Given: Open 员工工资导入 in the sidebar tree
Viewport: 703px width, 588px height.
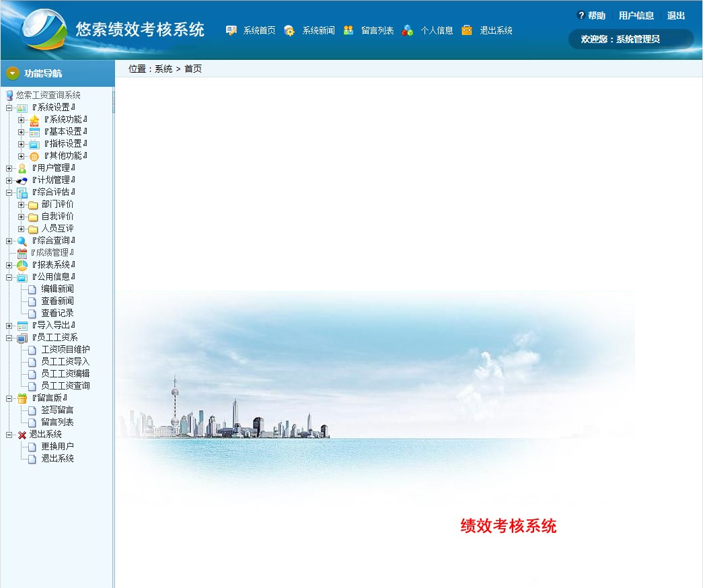Looking at the screenshot, I should pyautogui.click(x=65, y=361).
